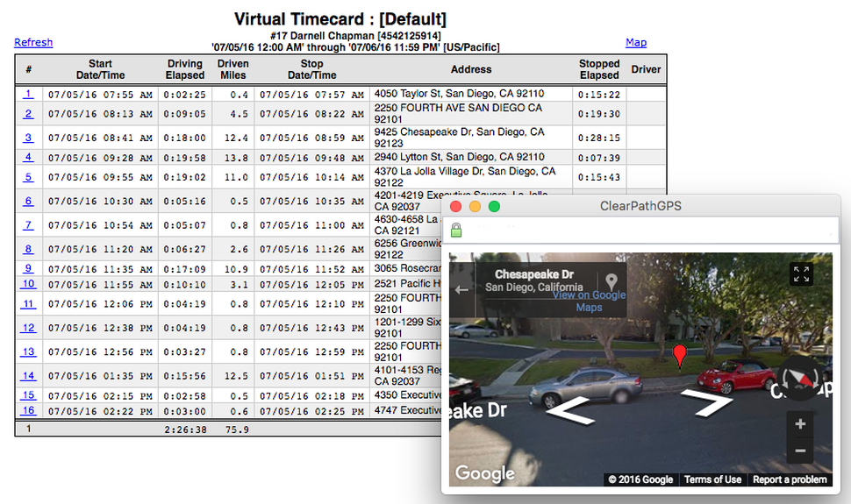Screen dimensions: 851x504
Task: Open Terms of Use link
Action: (712, 479)
